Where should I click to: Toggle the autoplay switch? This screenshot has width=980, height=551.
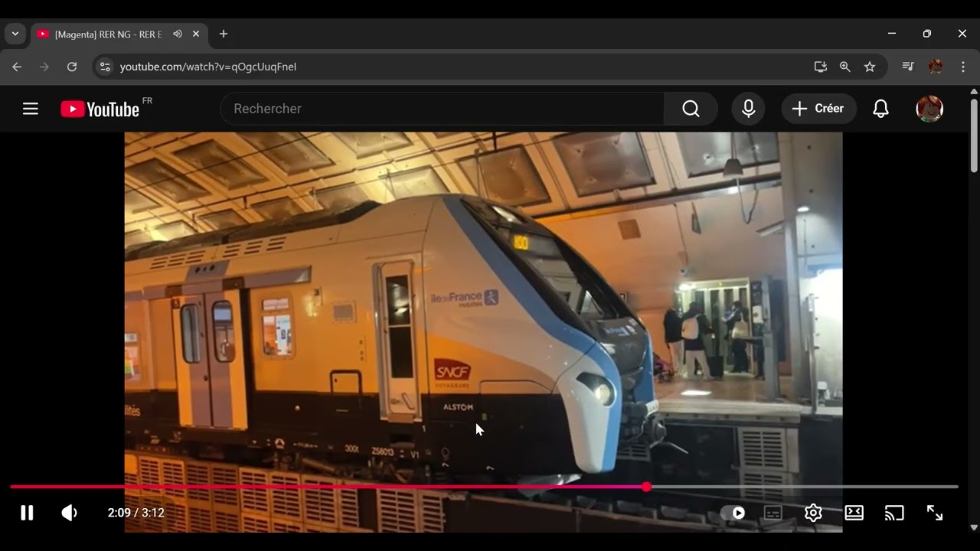[733, 513]
